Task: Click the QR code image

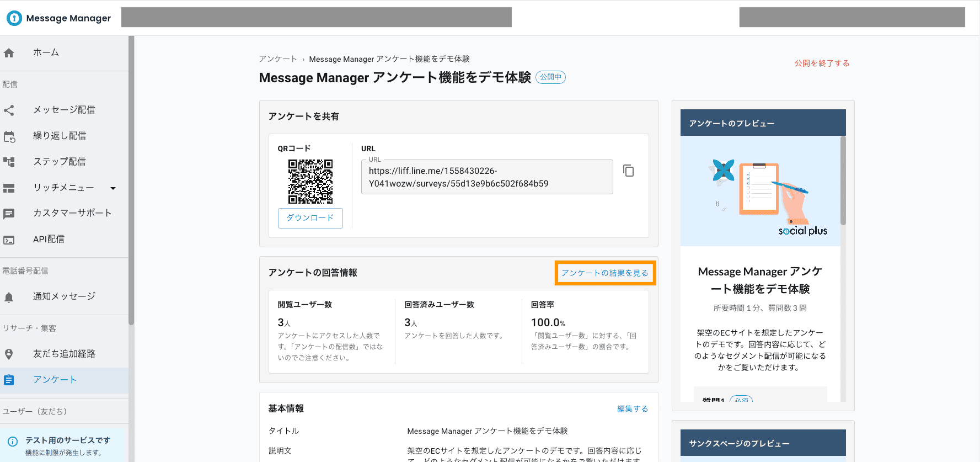Action: 310,182
